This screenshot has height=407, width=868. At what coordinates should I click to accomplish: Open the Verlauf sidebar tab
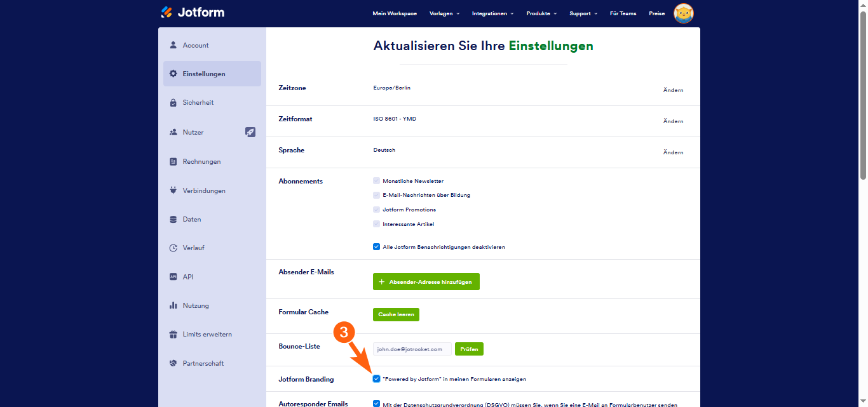(x=212, y=248)
